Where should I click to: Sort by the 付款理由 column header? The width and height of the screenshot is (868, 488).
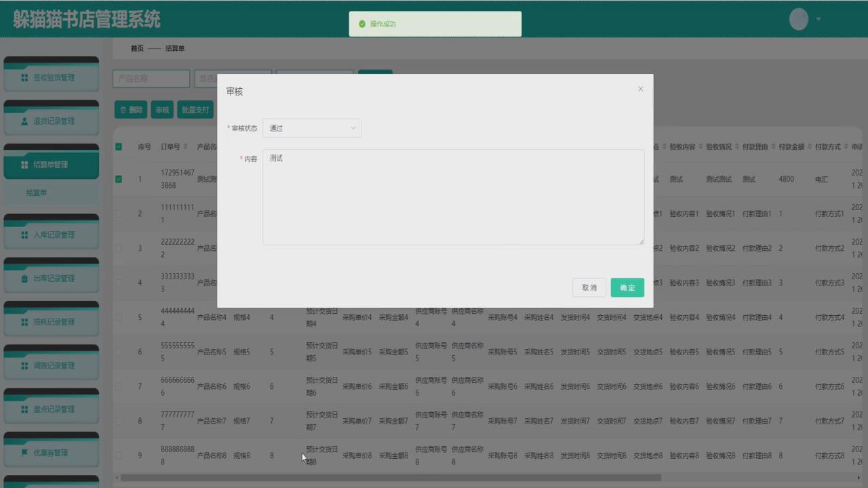tap(757, 146)
